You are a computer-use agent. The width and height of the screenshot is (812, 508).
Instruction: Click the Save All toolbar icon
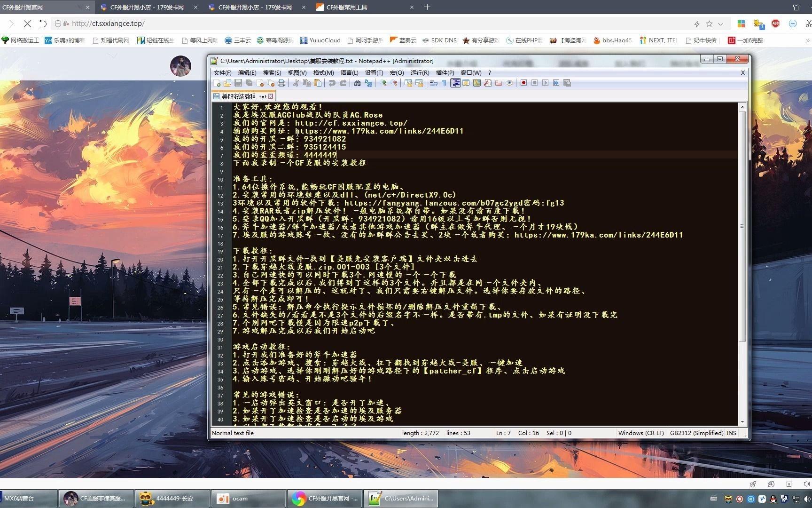point(249,83)
